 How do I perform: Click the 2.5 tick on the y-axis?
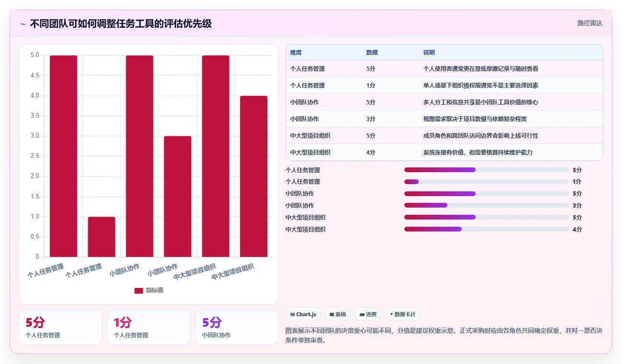pos(35,156)
